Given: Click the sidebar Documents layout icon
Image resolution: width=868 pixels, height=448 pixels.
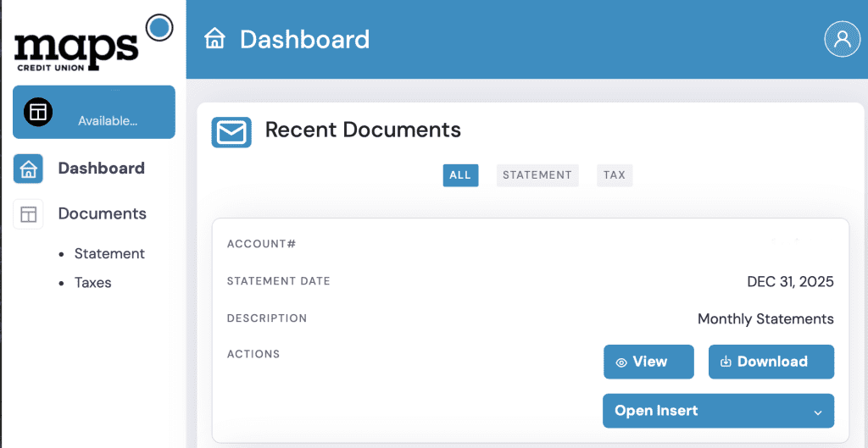Looking at the screenshot, I should [x=28, y=214].
